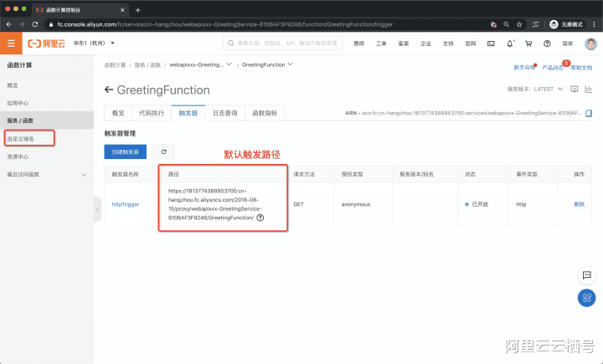Switch to the 代码执行 tab
Viewport: 603px width, 364px height.
[152, 113]
